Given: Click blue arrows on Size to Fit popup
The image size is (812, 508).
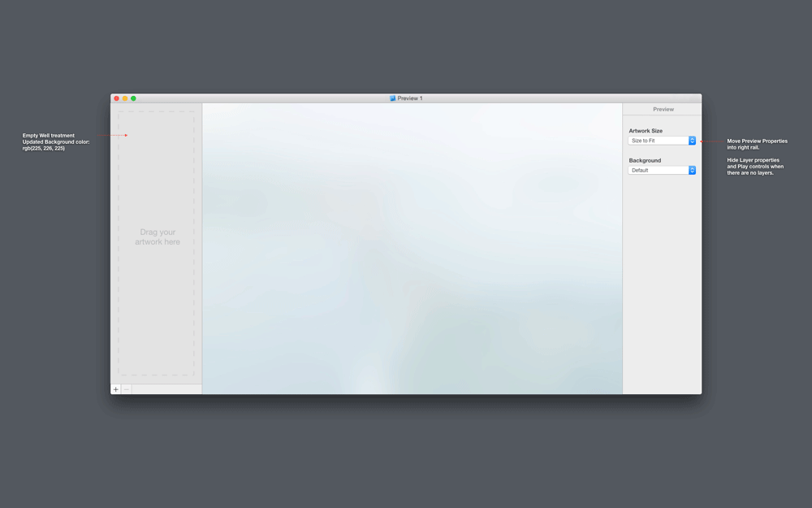Looking at the screenshot, I should pyautogui.click(x=692, y=141).
